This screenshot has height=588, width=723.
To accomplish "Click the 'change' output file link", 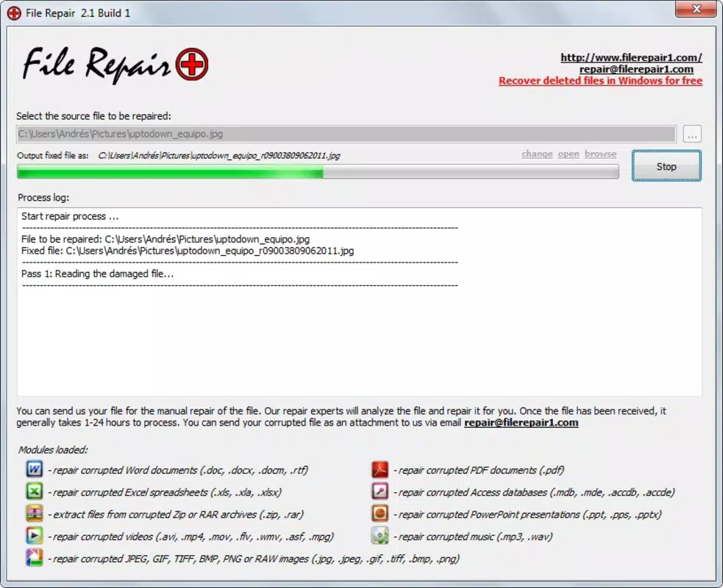I will pyautogui.click(x=537, y=154).
